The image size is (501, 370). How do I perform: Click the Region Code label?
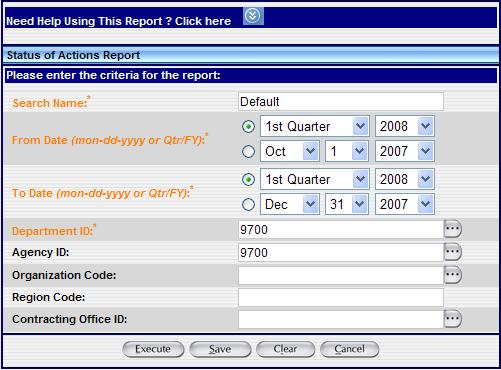[x=49, y=297]
